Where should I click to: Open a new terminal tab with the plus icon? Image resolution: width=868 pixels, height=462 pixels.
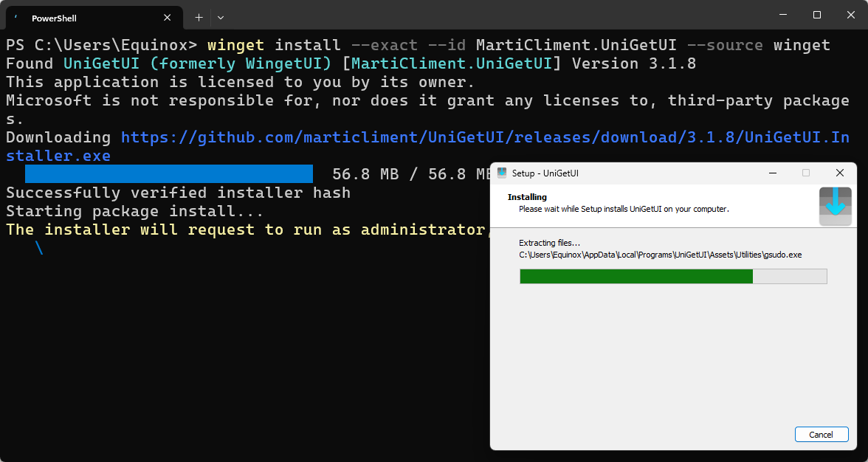[198, 17]
